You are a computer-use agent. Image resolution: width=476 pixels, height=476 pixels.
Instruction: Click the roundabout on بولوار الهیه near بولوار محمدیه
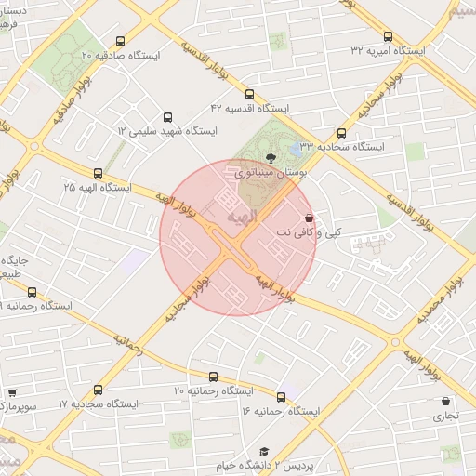coord(395,342)
